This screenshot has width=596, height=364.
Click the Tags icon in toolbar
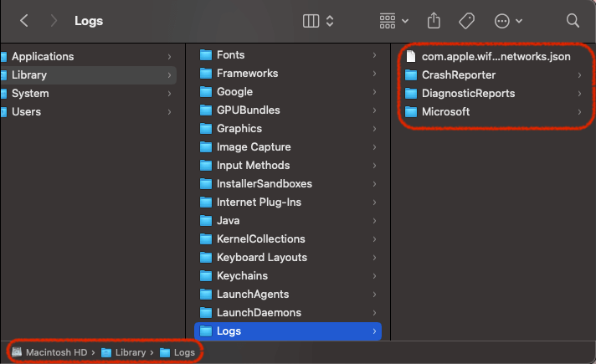pos(467,20)
